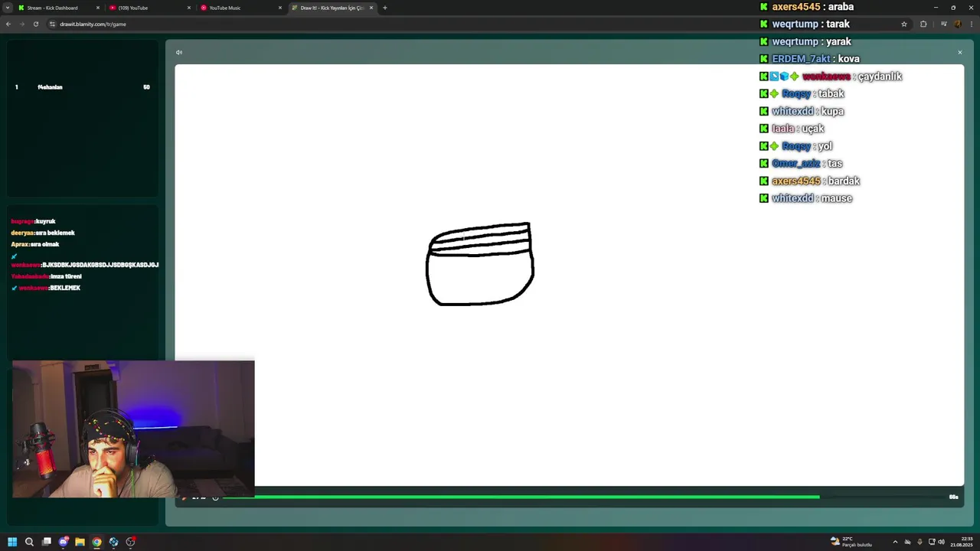Screen dimensions: 980x551
Task: Open Google Chrome from taskbar
Action: 96,542
